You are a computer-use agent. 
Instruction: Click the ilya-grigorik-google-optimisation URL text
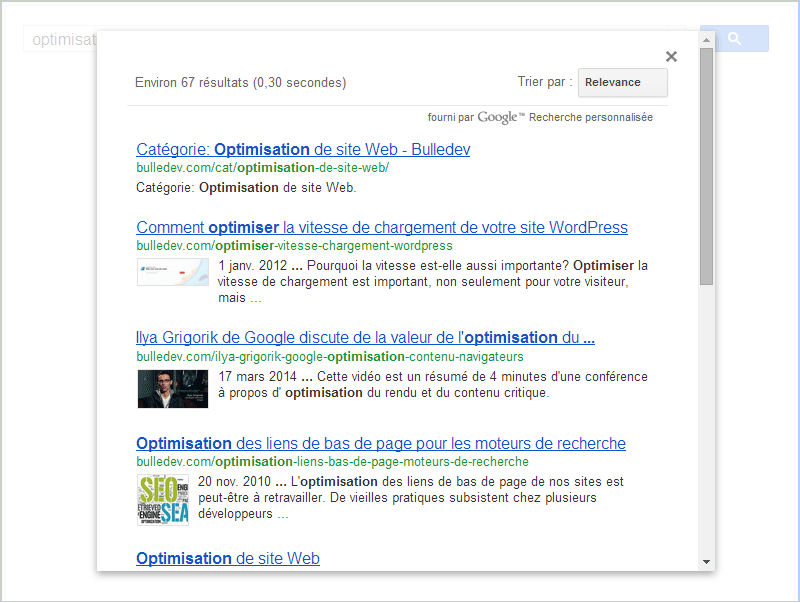click(x=330, y=357)
